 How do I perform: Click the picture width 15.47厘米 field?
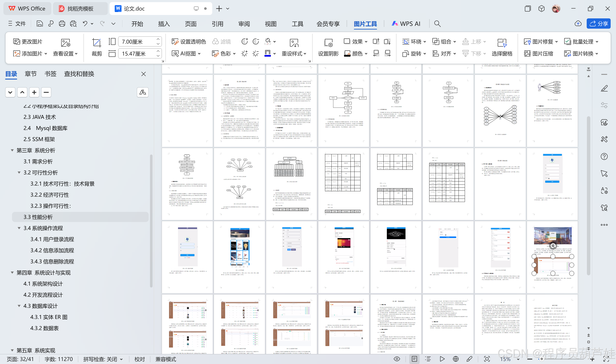(x=140, y=53)
